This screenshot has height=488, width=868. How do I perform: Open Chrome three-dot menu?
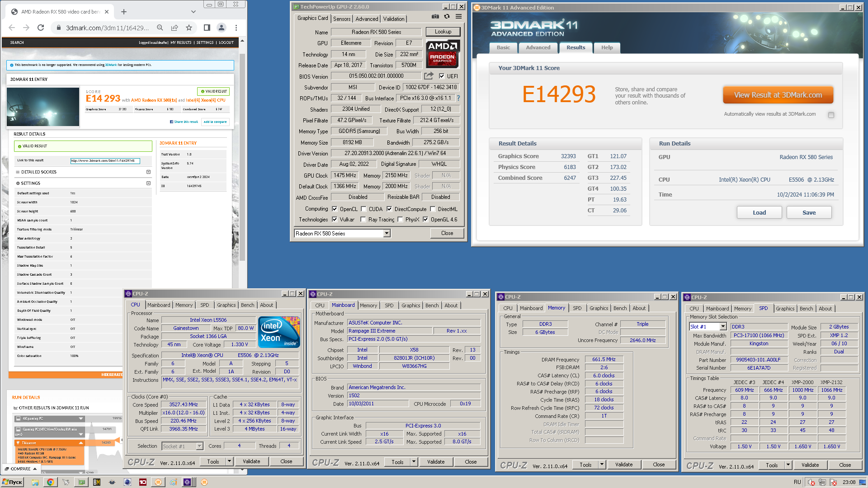pos(236,28)
